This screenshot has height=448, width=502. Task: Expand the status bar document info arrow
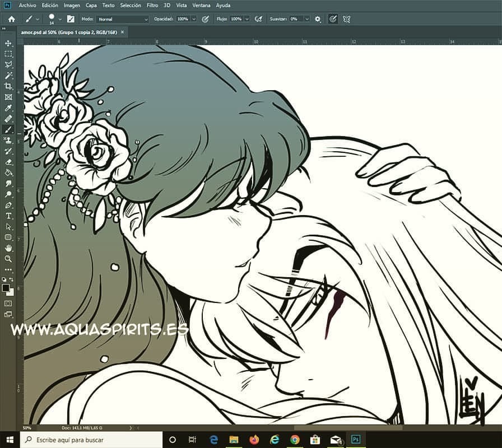[131, 428]
